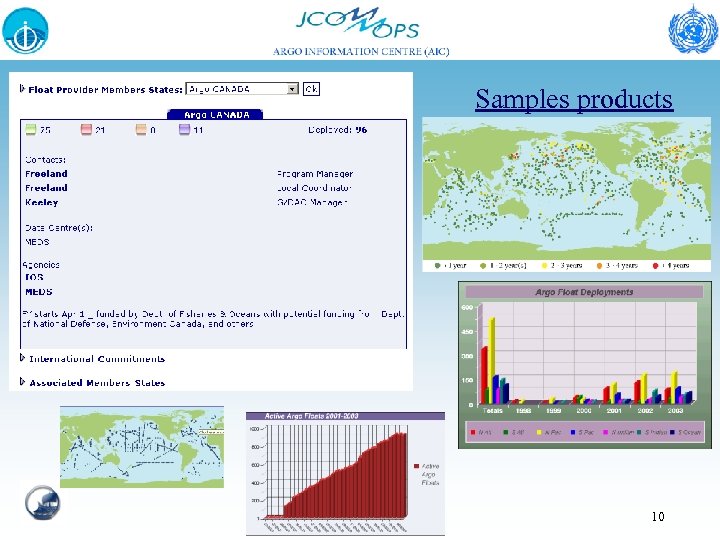Click the red over 4 years legend dot
This screenshot has width=720, height=540.
click(x=655, y=265)
